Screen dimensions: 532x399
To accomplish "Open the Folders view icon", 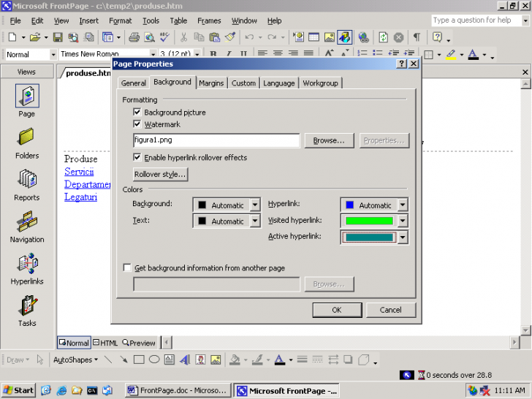I will (27, 137).
